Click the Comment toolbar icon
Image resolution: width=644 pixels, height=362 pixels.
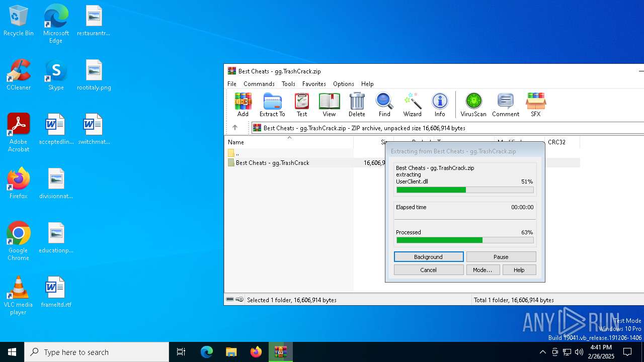(506, 105)
